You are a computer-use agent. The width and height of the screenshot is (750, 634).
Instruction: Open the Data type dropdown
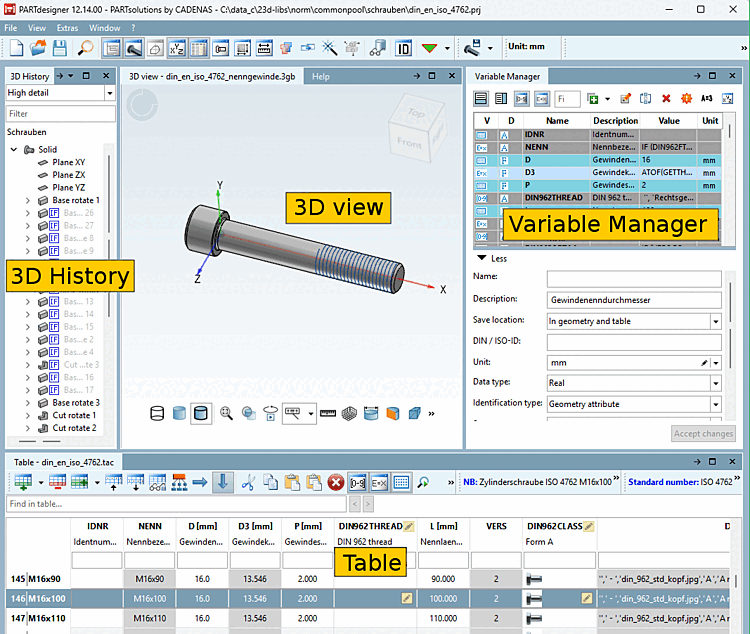[716, 383]
